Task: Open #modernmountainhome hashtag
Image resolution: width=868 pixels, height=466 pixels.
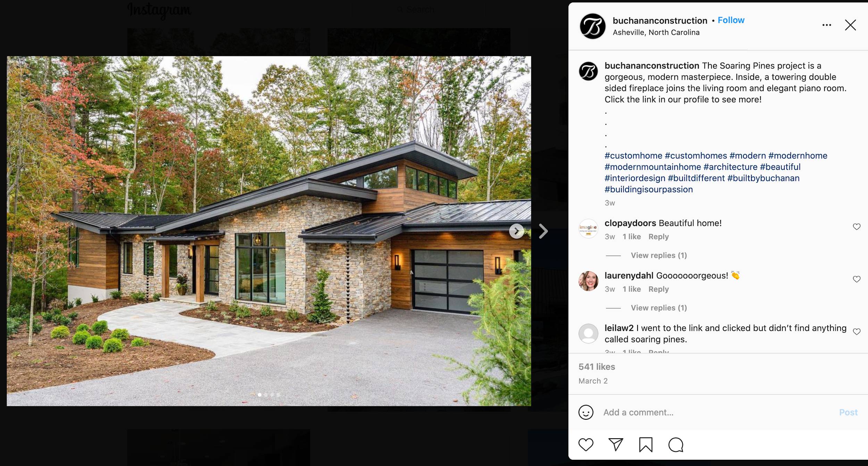Action: [x=653, y=167]
